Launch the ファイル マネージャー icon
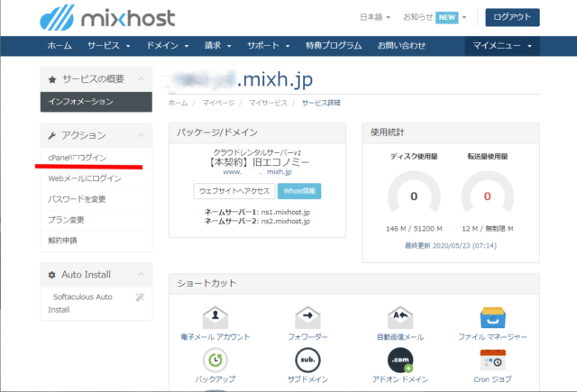 click(491, 318)
